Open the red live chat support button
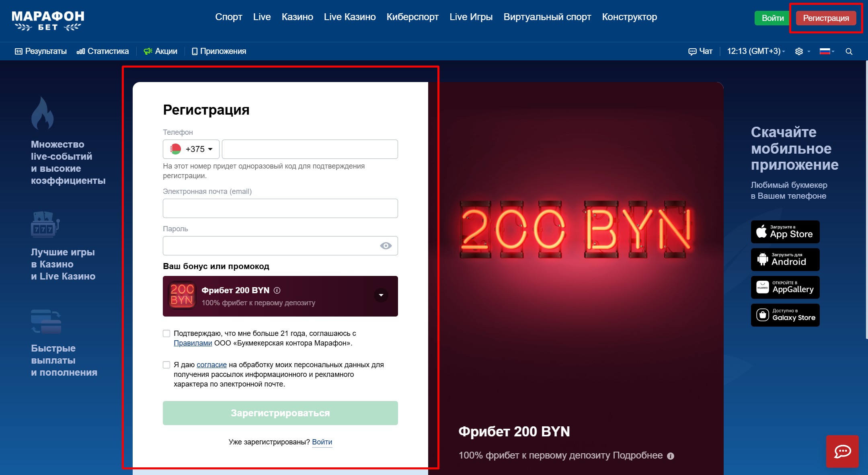 (x=842, y=451)
